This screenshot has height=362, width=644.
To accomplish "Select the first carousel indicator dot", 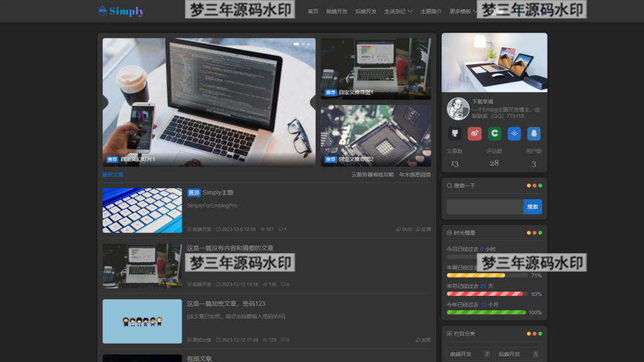I will [296, 44].
